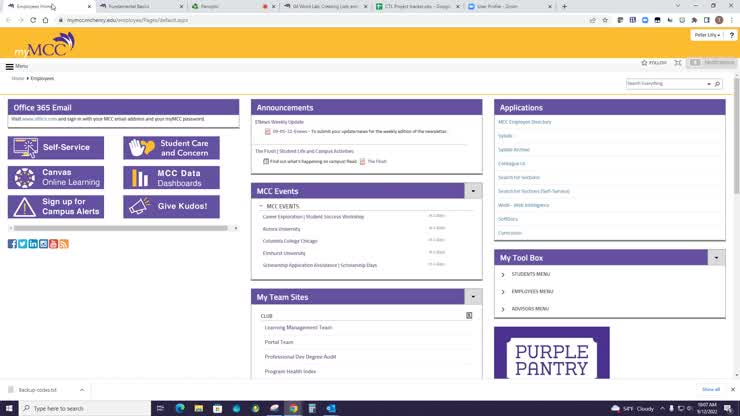The height and width of the screenshot is (416, 740).
Task: Open MCC Data Dashboards tile
Action: (x=171, y=177)
